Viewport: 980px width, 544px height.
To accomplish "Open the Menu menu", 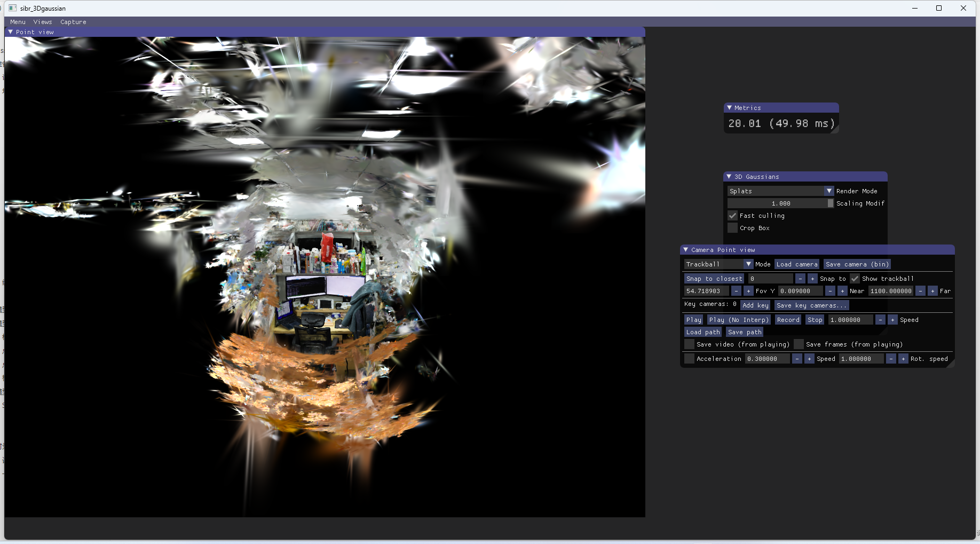I will pos(18,22).
